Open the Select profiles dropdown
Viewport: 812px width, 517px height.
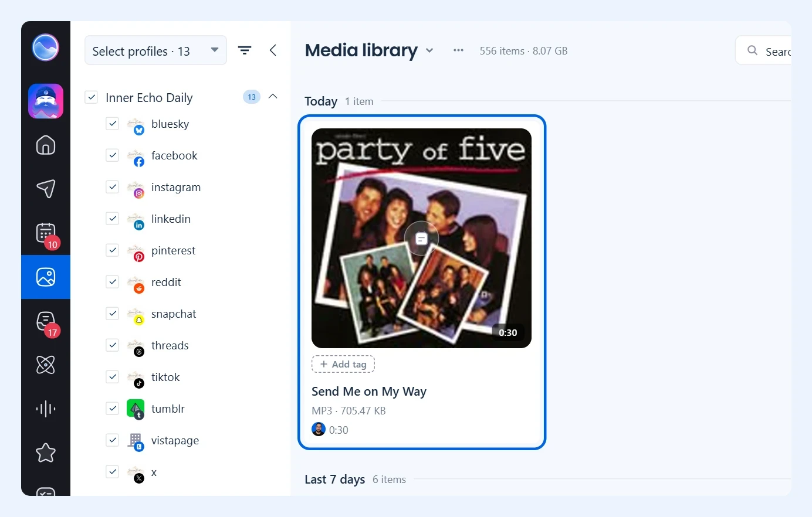tap(155, 50)
